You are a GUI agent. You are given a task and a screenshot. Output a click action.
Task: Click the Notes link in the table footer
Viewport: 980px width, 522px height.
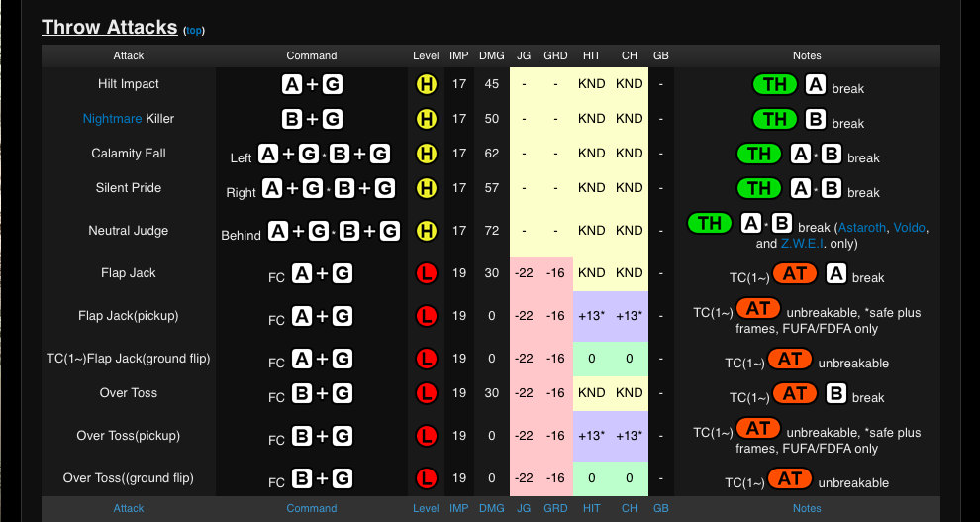point(807,508)
